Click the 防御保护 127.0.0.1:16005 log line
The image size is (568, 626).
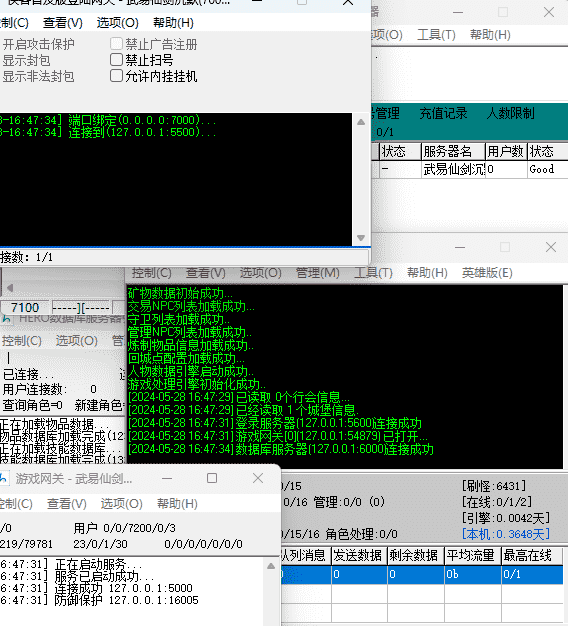(x=99, y=600)
